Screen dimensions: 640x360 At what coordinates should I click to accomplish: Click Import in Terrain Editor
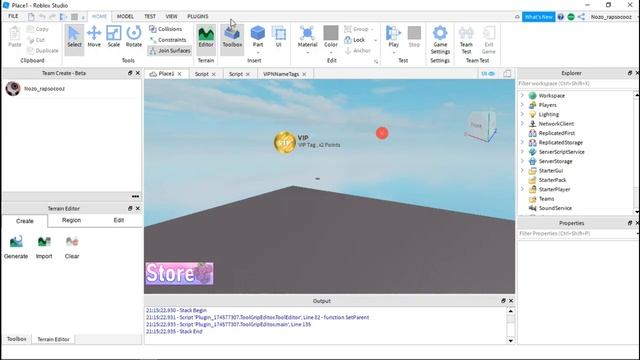point(44,247)
